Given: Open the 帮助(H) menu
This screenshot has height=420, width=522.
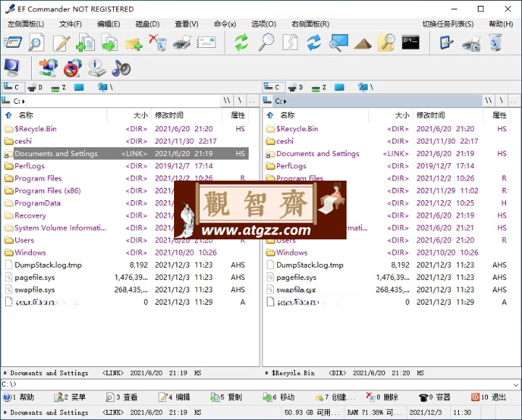Looking at the screenshot, I should point(501,24).
